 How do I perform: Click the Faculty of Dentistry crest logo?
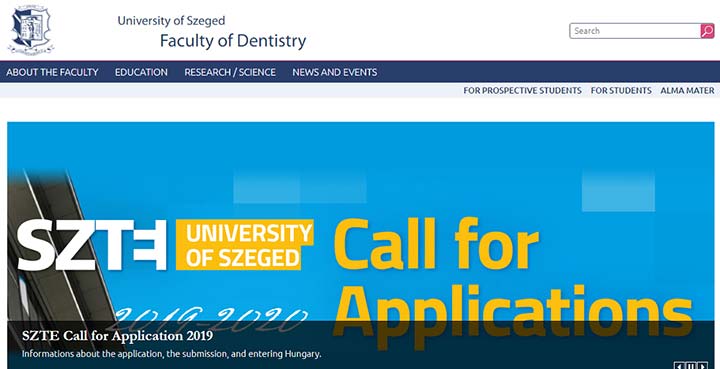pyautogui.click(x=31, y=30)
